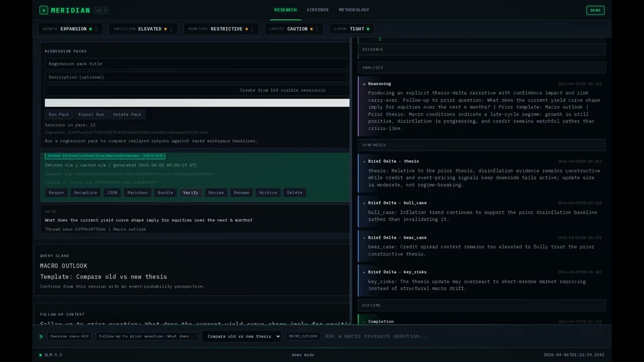Click the Reopen session button
Screen dimensions: 644x362
pos(56,193)
